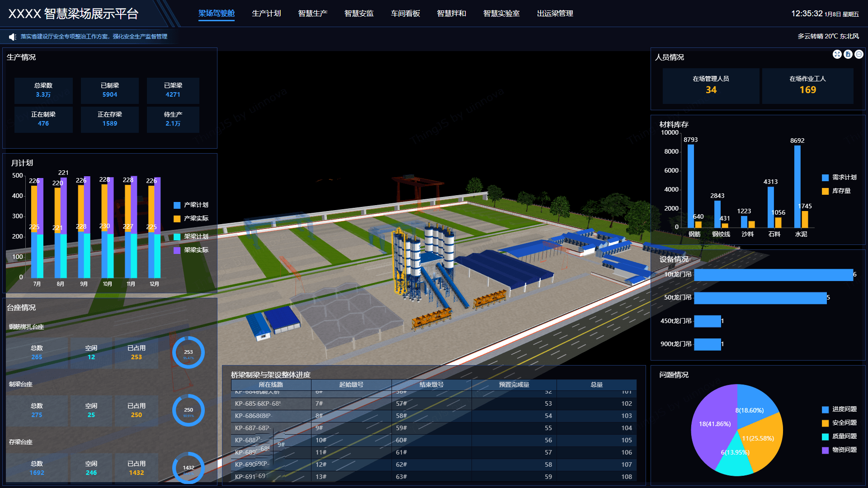
Task: Click the 250 ring gauge for 制梁台座
Action: pos(188,410)
